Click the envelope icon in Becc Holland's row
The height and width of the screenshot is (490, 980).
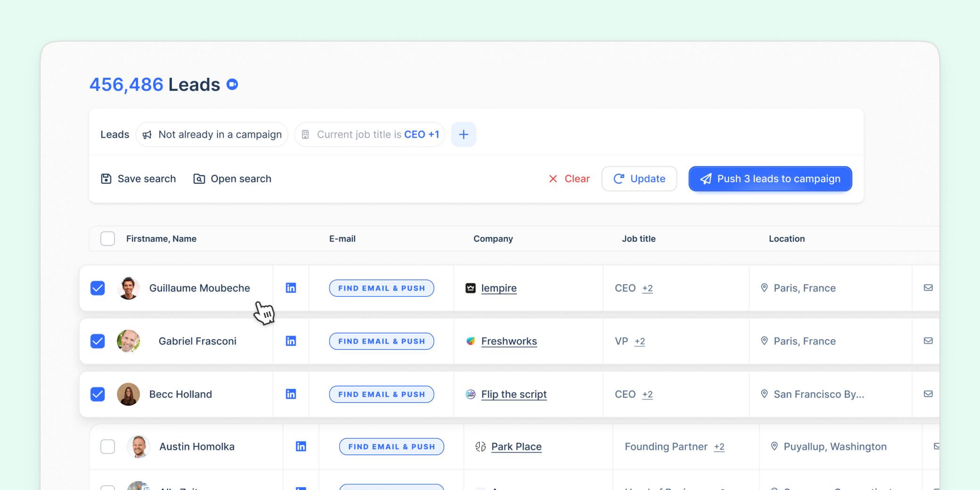tap(928, 394)
